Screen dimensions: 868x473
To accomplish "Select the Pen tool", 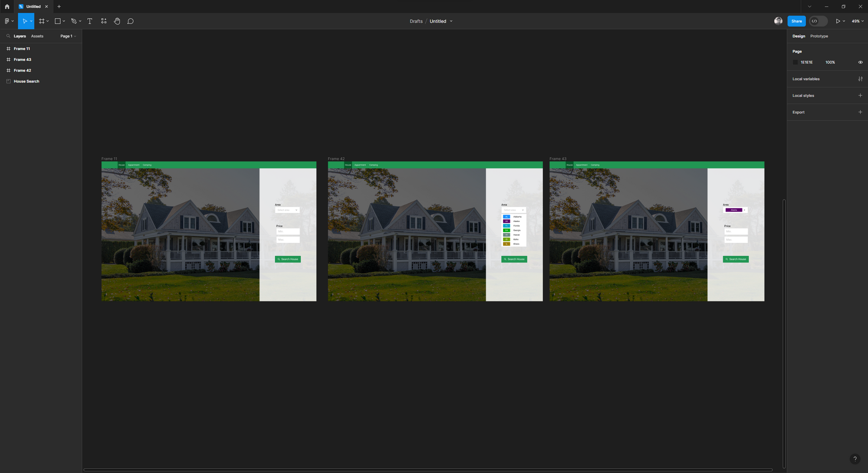I will (74, 21).
